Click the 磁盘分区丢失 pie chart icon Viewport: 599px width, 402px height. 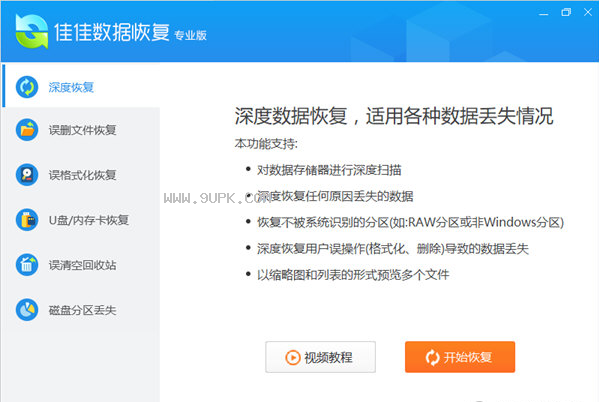pyautogui.click(x=27, y=310)
